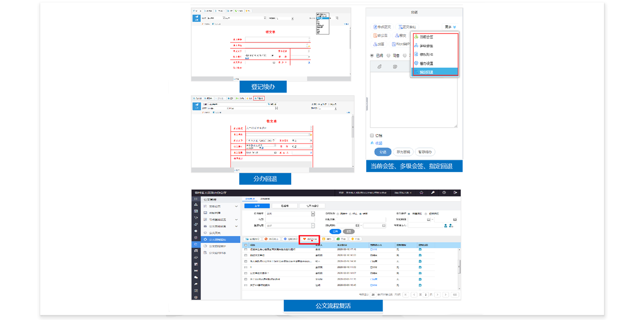Click the home icon in top bar
This screenshot has height=320, width=644.
(x=421, y=192)
